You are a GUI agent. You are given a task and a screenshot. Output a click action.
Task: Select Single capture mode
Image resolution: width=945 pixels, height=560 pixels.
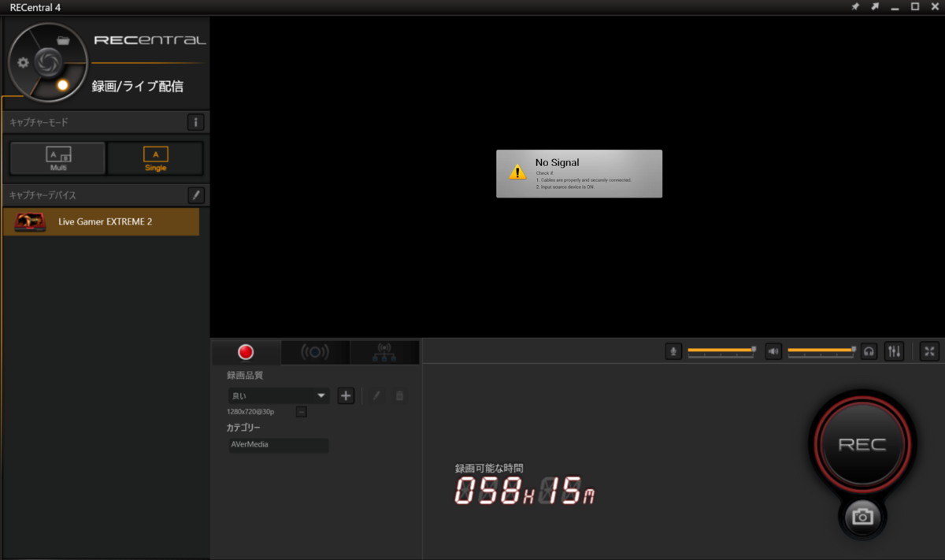click(155, 158)
